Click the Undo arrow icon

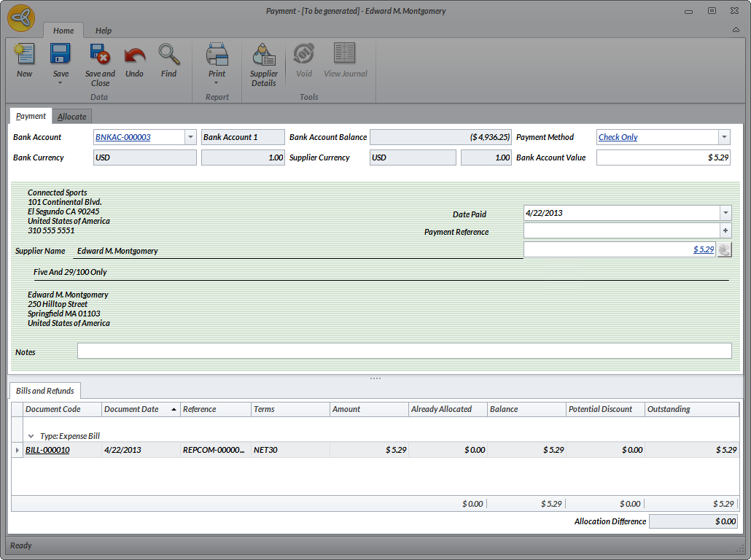point(135,55)
